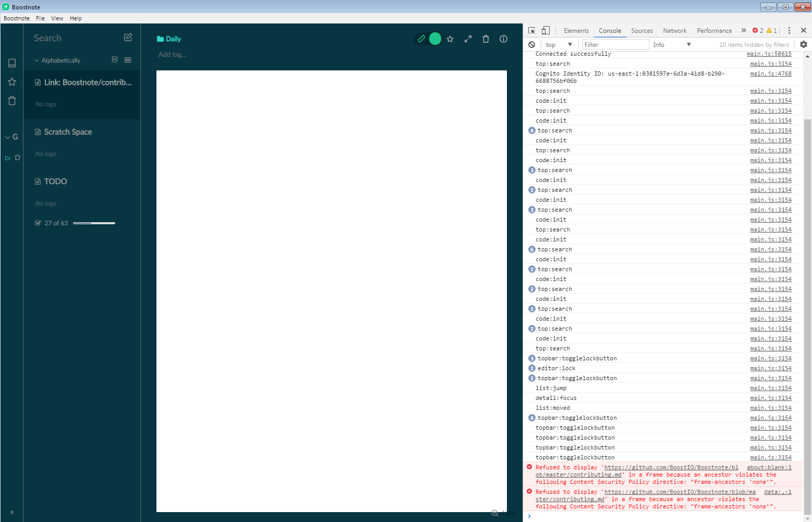Focus the note Search field
This screenshot has height=522, width=812.
coord(73,38)
